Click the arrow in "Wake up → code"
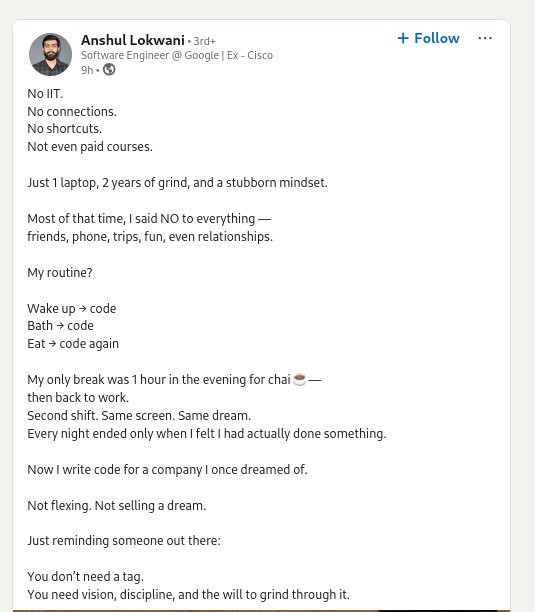Screen dimensions: 535x612 tap(82, 309)
